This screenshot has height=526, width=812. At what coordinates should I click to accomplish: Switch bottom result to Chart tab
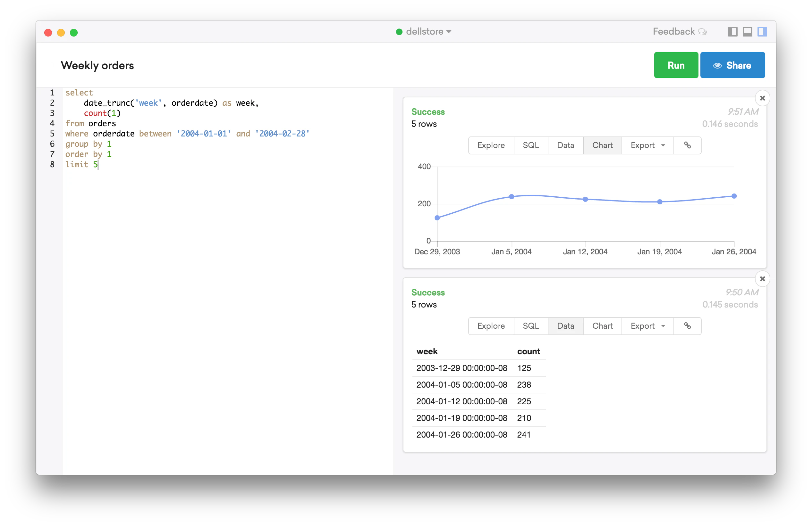click(602, 326)
